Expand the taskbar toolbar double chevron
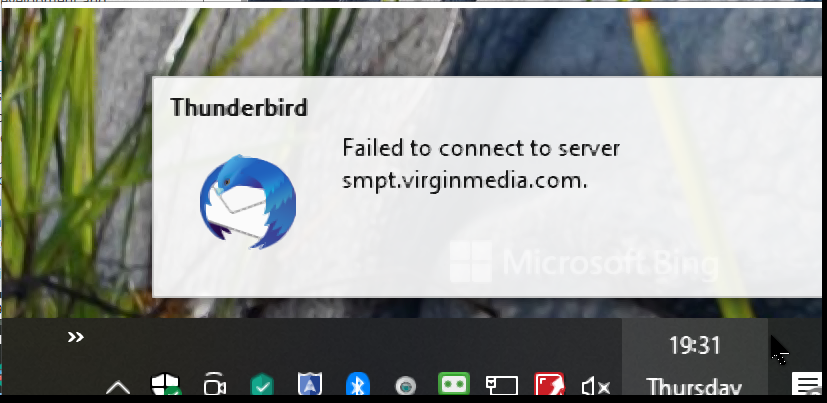827x403 pixels. point(75,337)
